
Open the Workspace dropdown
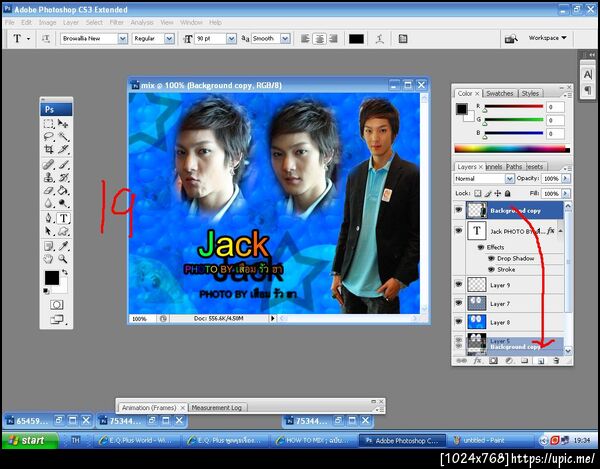click(x=548, y=38)
